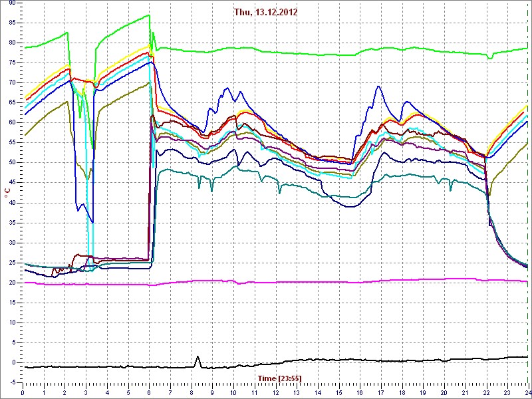Click hour 14 on the time axis
This screenshot has width=532, height=399.
(318, 392)
